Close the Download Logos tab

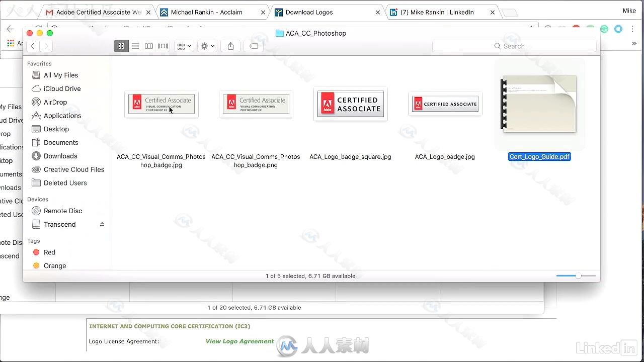378,12
